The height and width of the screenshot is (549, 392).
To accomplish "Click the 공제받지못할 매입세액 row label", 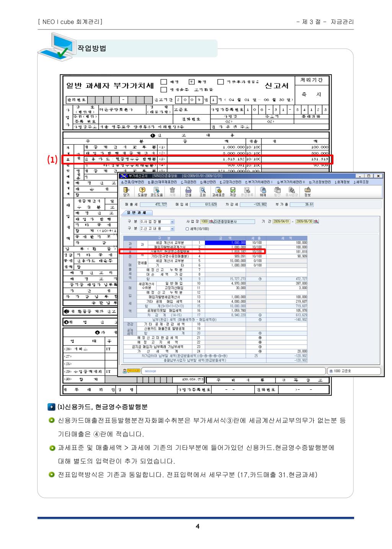I will coord(164,310).
